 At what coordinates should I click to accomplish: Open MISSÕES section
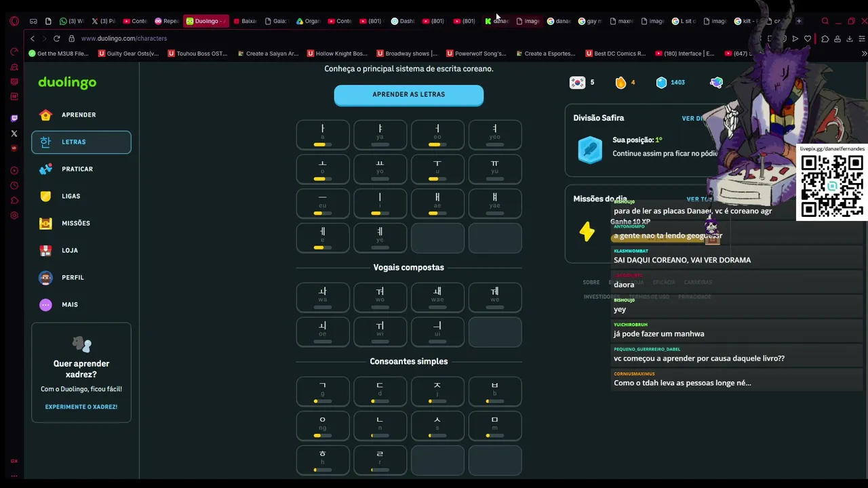81,224
